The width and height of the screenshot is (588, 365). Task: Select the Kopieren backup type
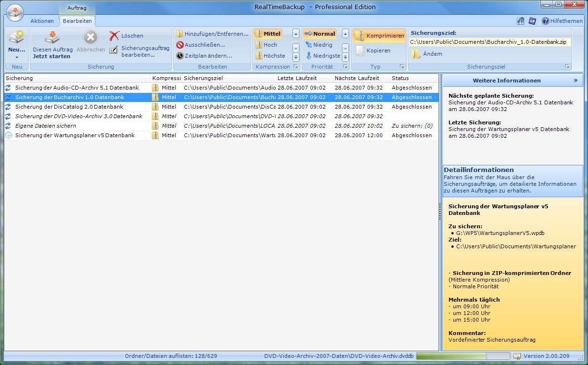(373, 51)
